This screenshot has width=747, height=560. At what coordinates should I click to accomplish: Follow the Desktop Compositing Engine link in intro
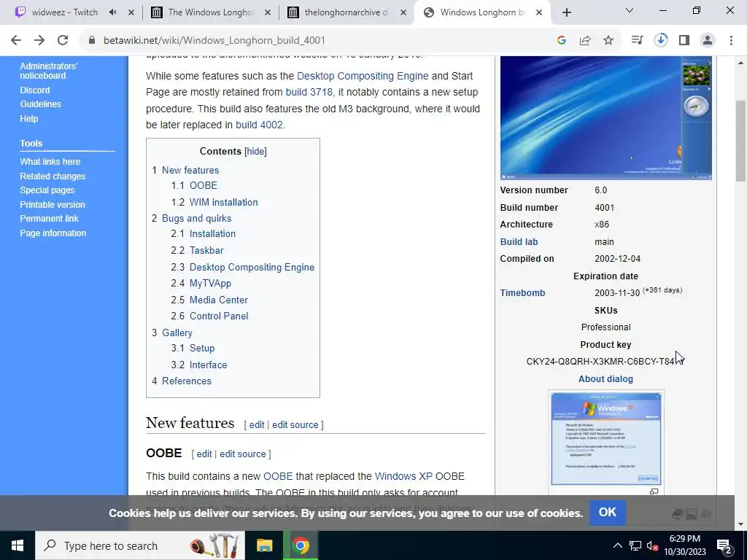coord(363,76)
